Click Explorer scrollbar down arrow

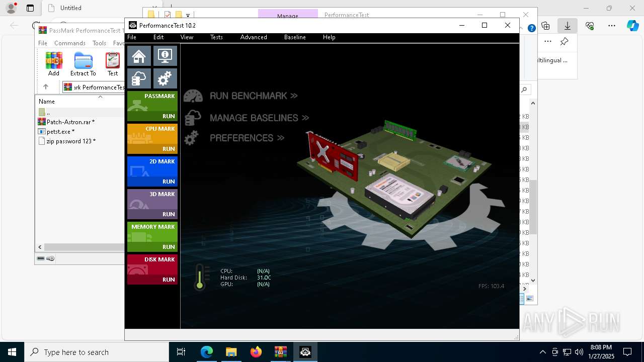(x=533, y=281)
